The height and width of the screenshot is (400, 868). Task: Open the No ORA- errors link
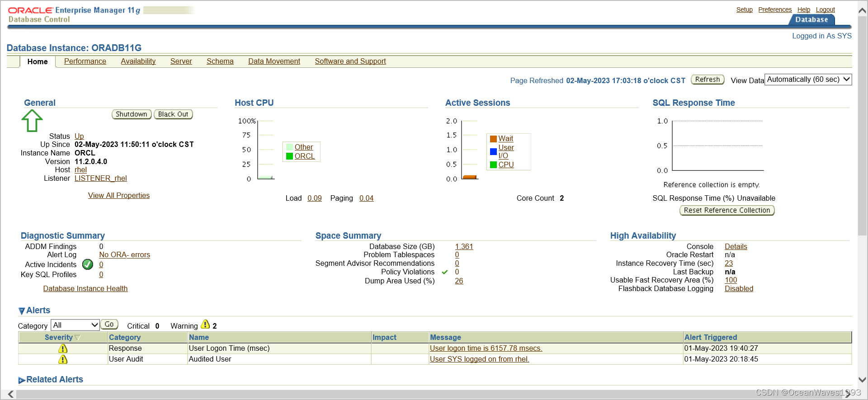click(x=125, y=255)
